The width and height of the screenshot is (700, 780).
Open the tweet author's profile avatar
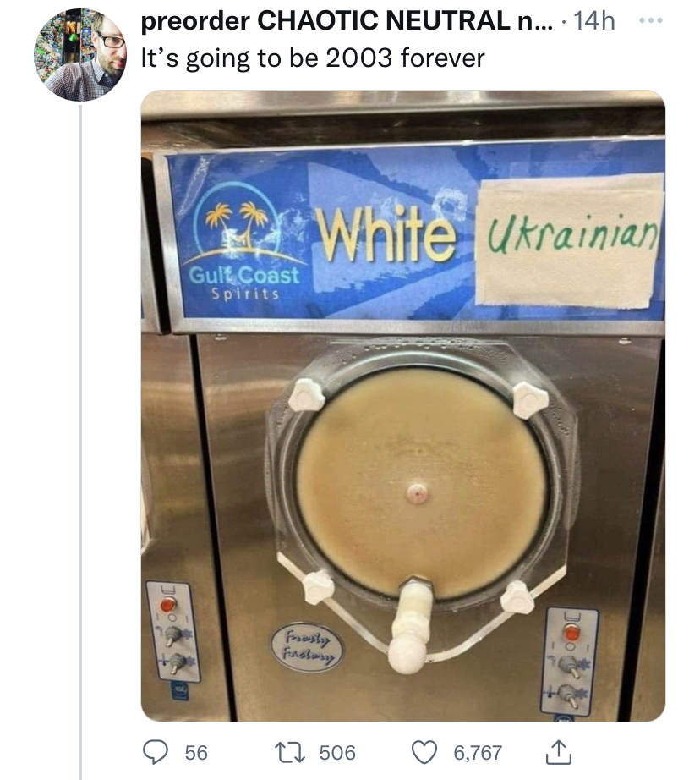[80, 55]
